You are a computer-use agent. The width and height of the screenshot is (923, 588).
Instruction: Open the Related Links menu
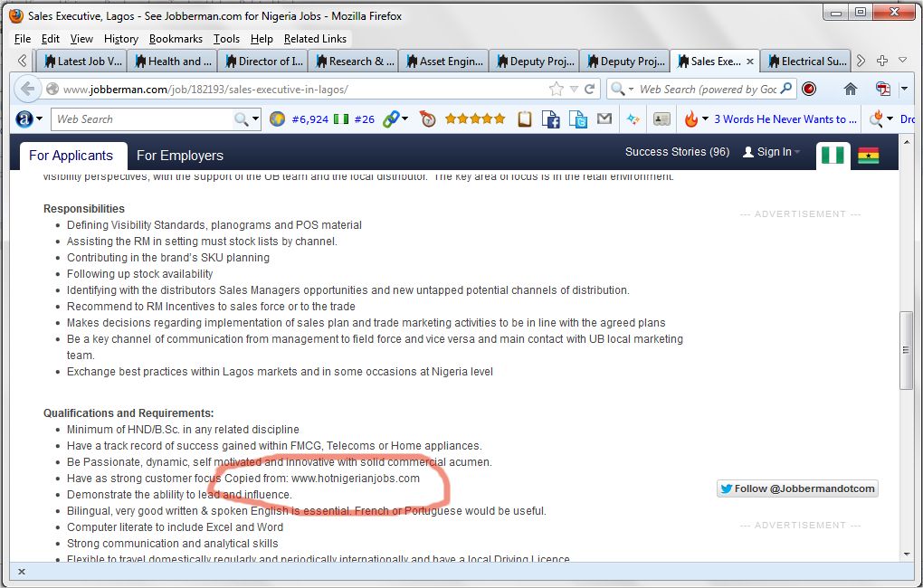coord(315,39)
